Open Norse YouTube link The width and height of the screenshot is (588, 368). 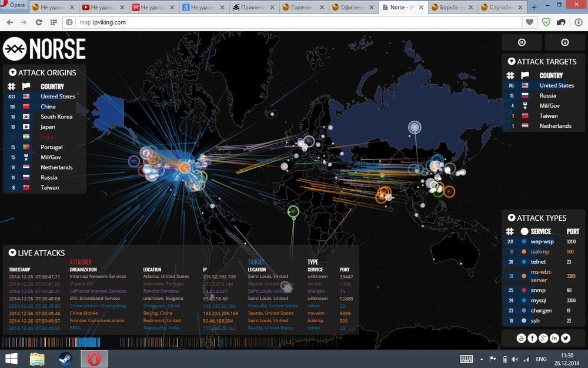(521, 338)
